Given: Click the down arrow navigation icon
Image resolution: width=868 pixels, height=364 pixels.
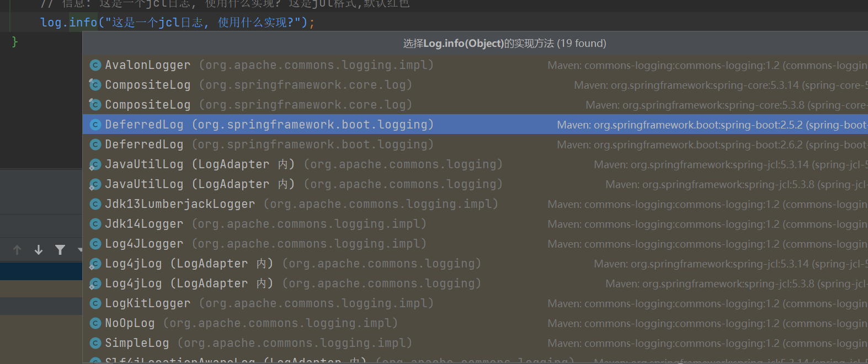Looking at the screenshot, I should pos(39,250).
